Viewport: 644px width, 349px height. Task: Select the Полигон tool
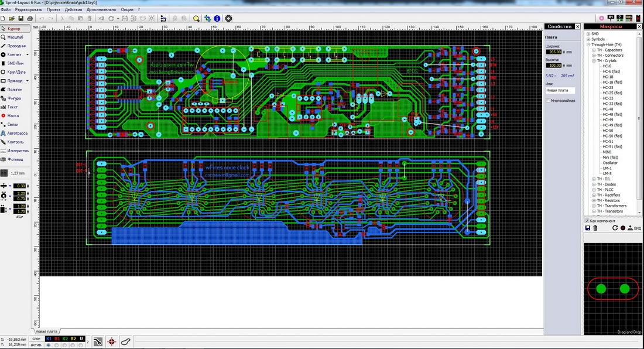[x=15, y=89]
